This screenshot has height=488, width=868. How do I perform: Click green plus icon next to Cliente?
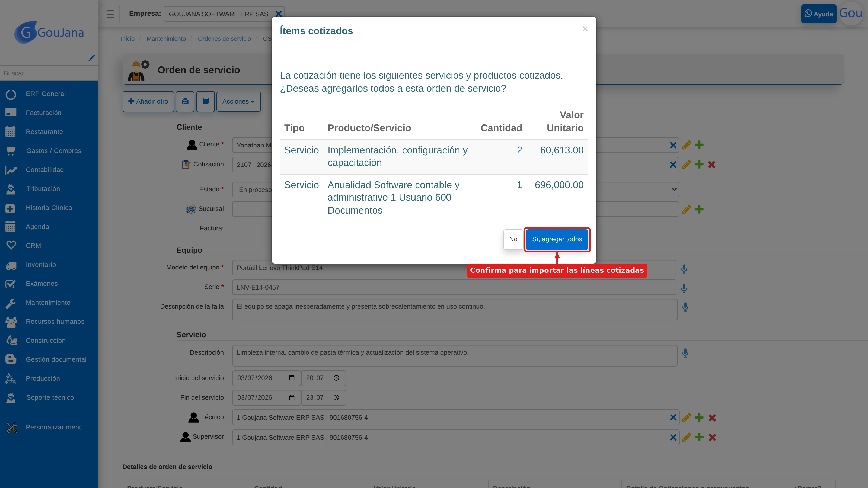click(x=699, y=145)
